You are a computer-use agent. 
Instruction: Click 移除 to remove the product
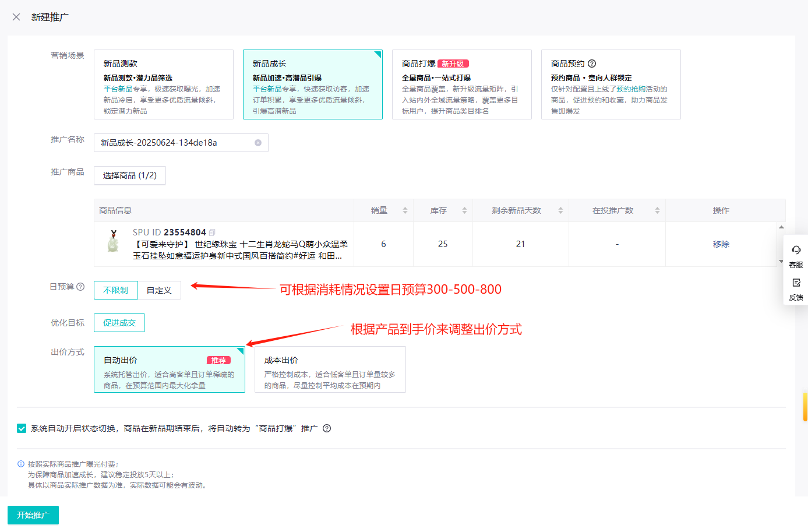click(x=721, y=244)
